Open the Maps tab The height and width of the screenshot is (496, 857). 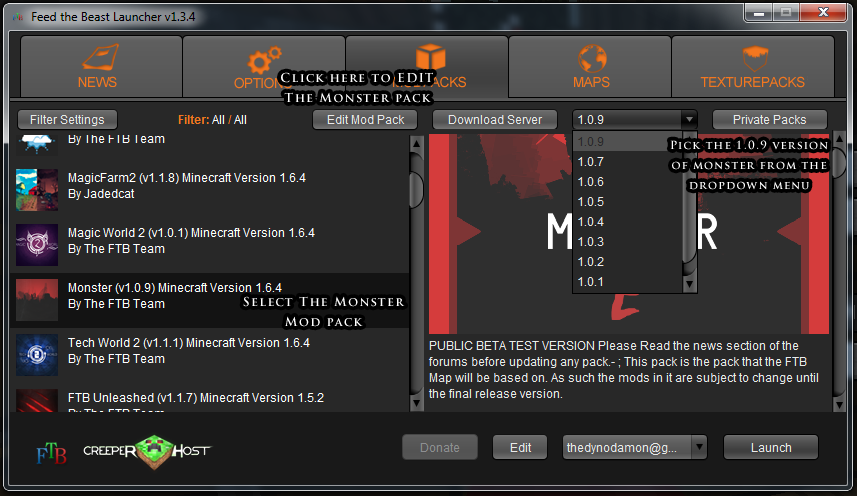click(x=590, y=67)
